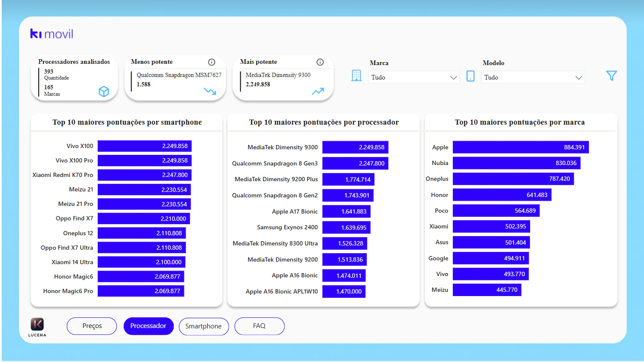Click the upward trend arrow icon
This screenshot has height=362, width=644.
point(318,91)
